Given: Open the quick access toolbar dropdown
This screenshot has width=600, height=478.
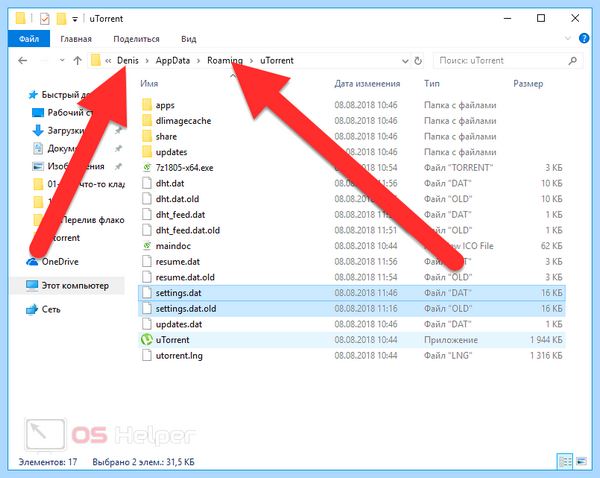Looking at the screenshot, I should pyautogui.click(x=75, y=19).
